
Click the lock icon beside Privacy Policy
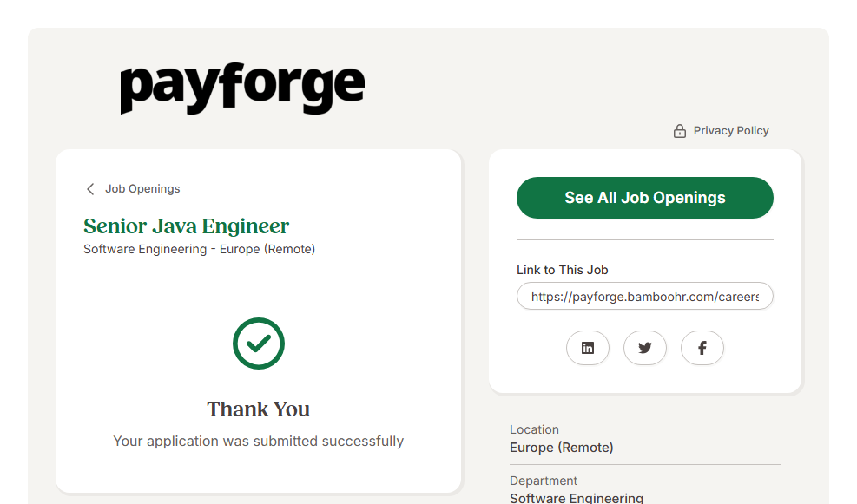(x=680, y=131)
